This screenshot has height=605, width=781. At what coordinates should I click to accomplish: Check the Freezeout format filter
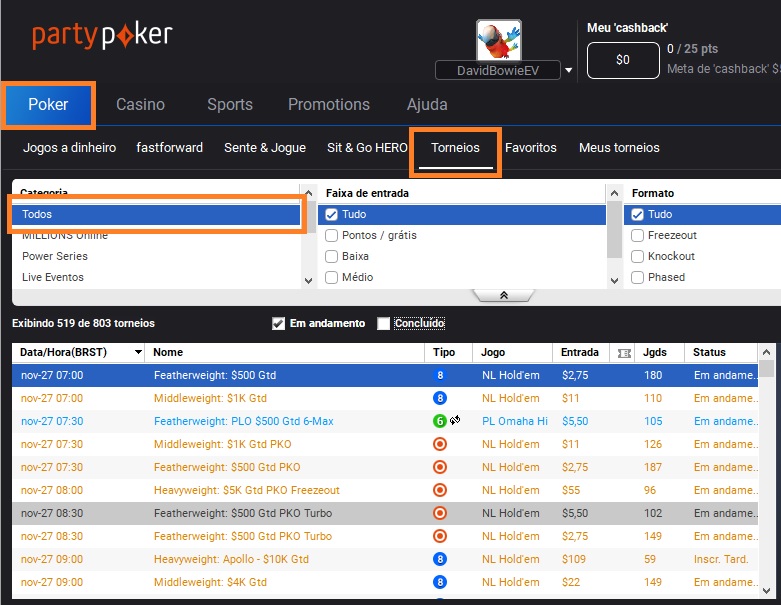[x=638, y=235]
